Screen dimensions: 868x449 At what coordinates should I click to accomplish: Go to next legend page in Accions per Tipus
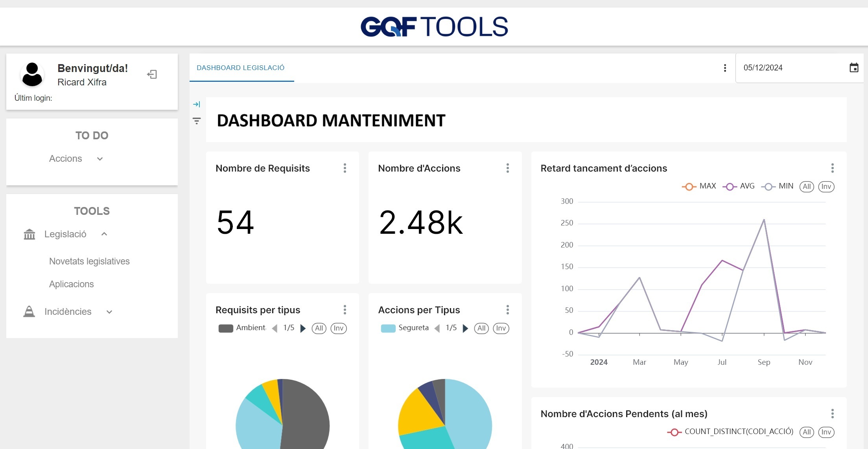point(465,329)
